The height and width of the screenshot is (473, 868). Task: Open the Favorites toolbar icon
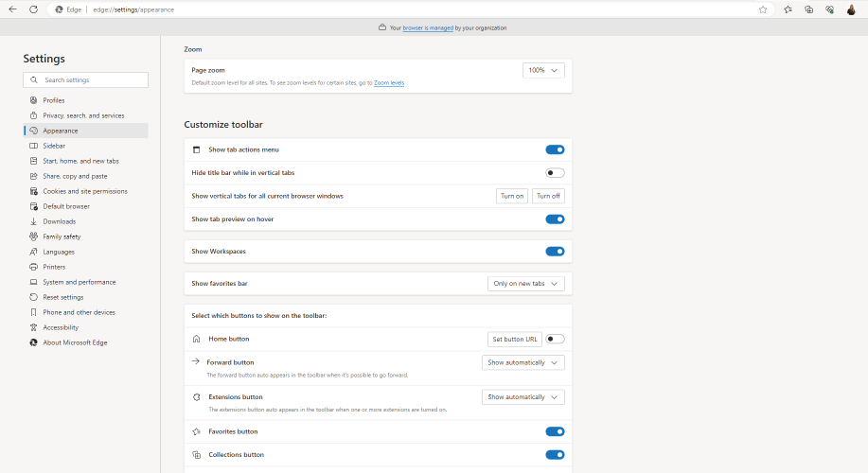click(x=788, y=9)
